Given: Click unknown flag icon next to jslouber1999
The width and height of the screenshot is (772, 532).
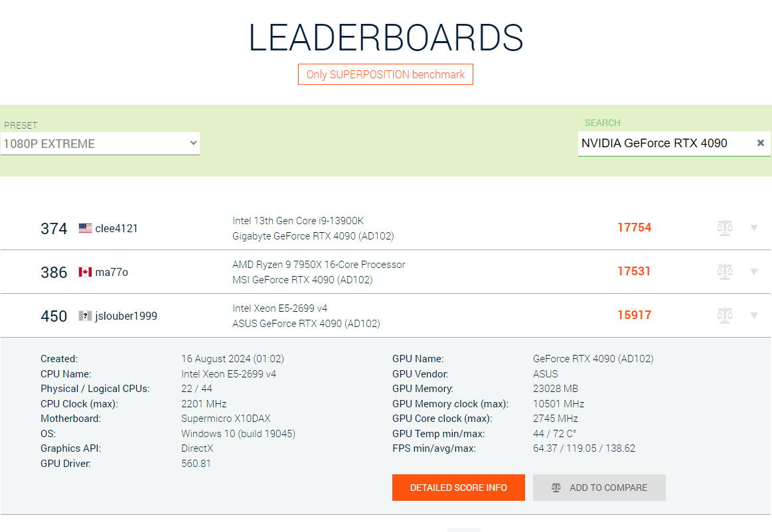Looking at the screenshot, I should point(85,316).
